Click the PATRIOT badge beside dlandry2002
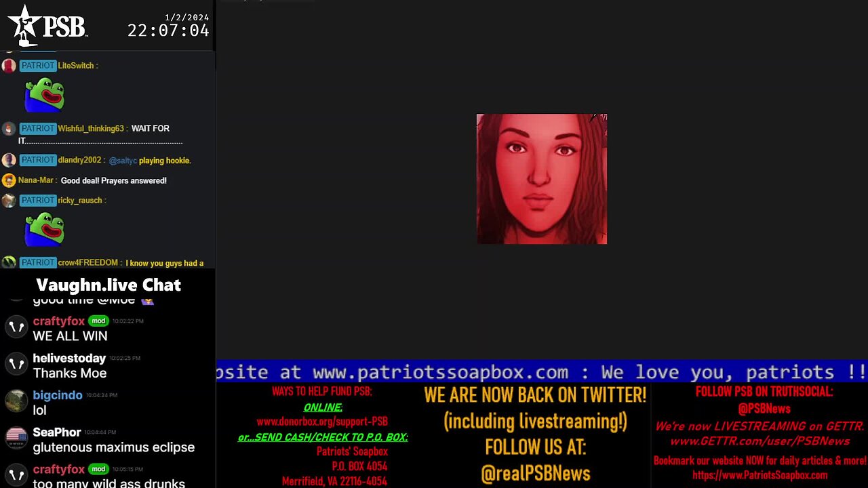 coord(37,160)
